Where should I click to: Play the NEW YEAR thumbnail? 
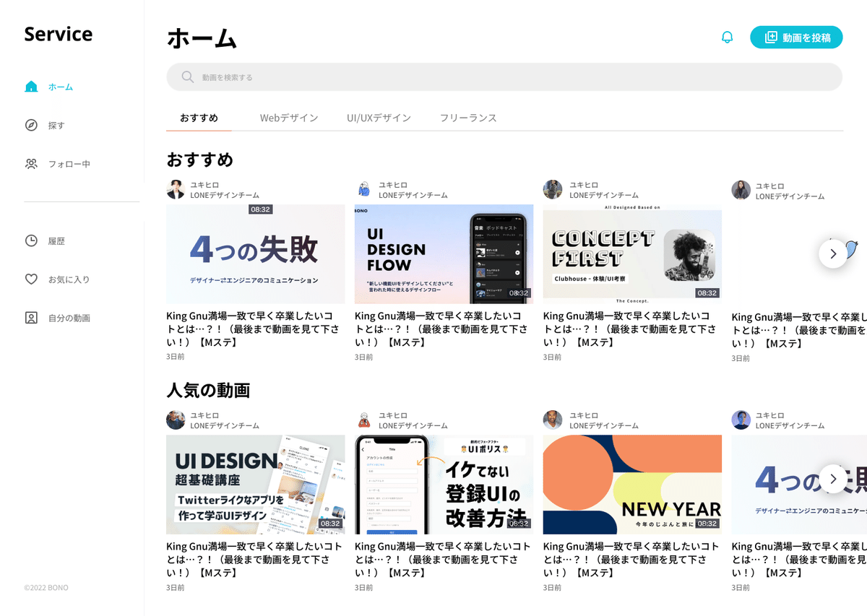(x=632, y=485)
